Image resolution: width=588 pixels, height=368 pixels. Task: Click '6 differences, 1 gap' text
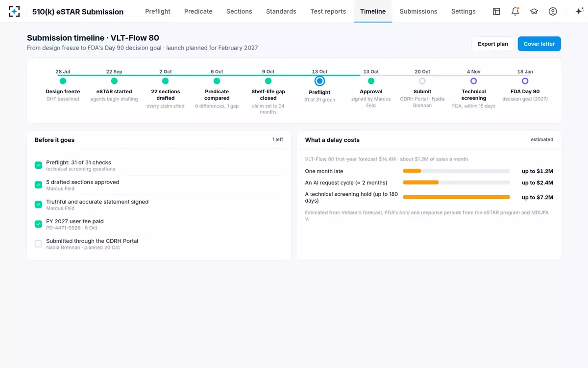pyautogui.click(x=217, y=106)
